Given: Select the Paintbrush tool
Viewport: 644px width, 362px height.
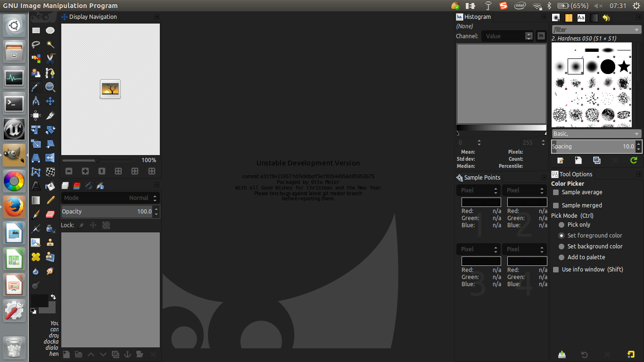Looking at the screenshot, I should coord(36,214).
